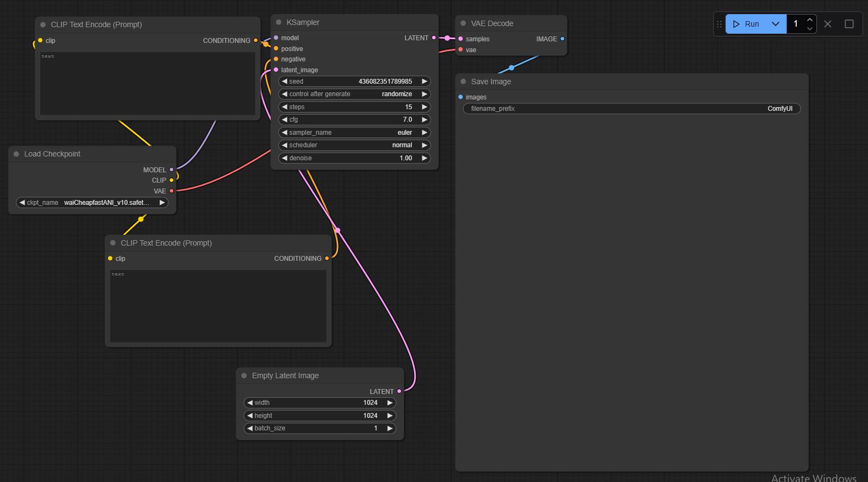This screenshot has width=868, height=482.
Task: Collapse the Load Checkpoint node via its title dot
Action: coord(16,154)
